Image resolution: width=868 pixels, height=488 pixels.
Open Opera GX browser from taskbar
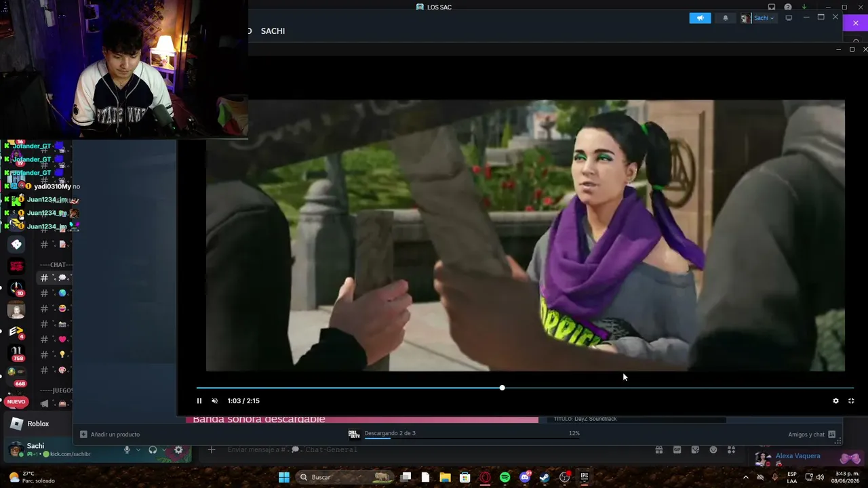click(485, 477)
